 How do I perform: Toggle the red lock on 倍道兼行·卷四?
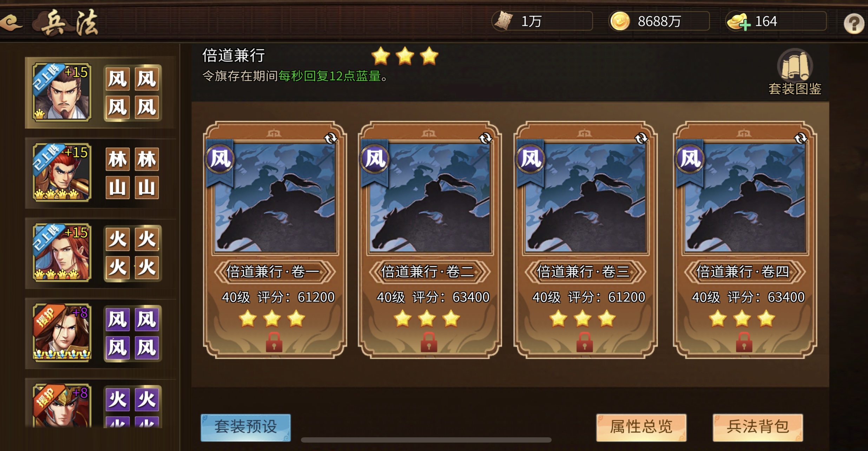[744, 342]
